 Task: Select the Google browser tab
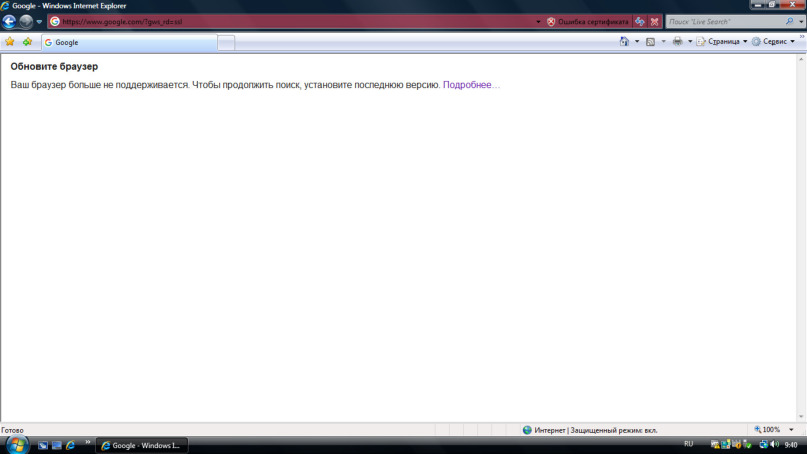pyautogui.click(x=128, y=42)
